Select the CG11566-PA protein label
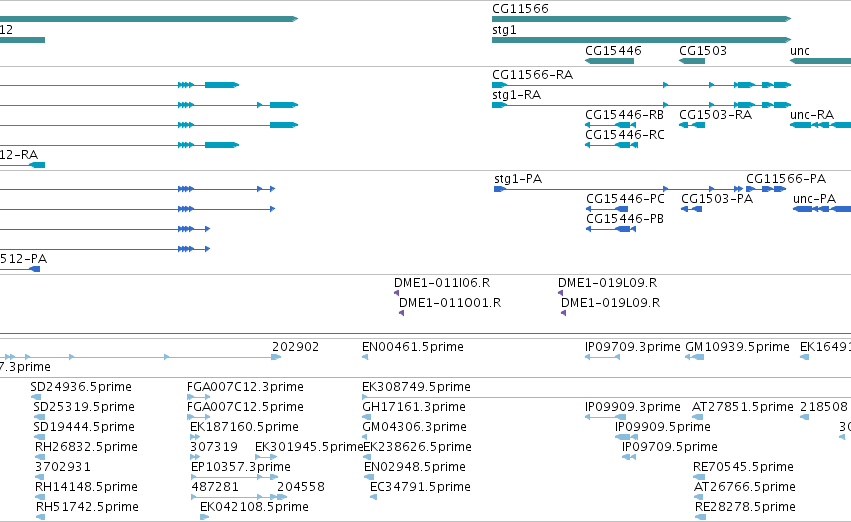Viewport: 851px width, 522px height. pos(786,179)
